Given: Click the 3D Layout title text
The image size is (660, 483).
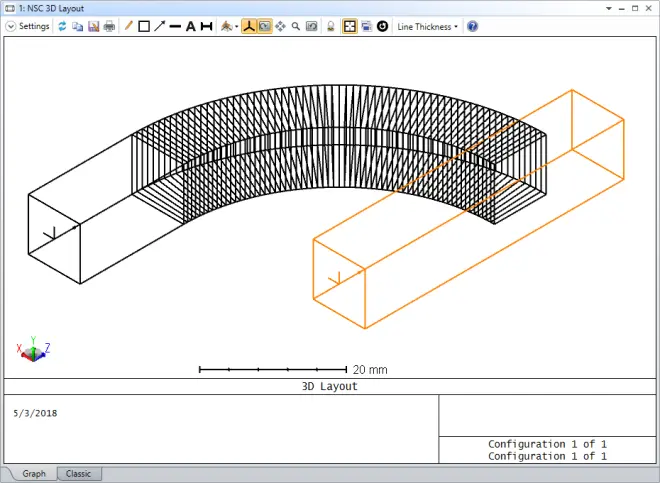Looking at the screenshot, I should 330,386.
